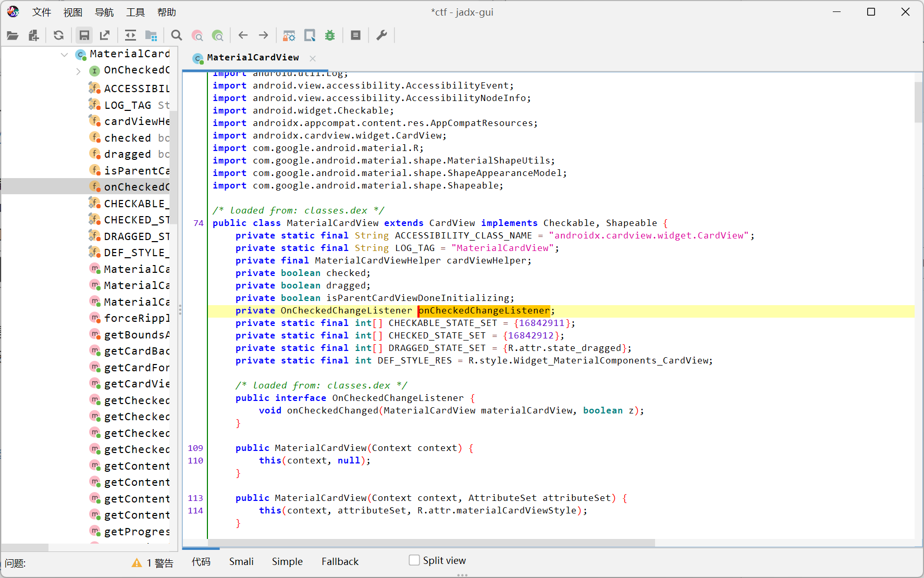
Task: Click the add files icon
Action: [34, 35]
